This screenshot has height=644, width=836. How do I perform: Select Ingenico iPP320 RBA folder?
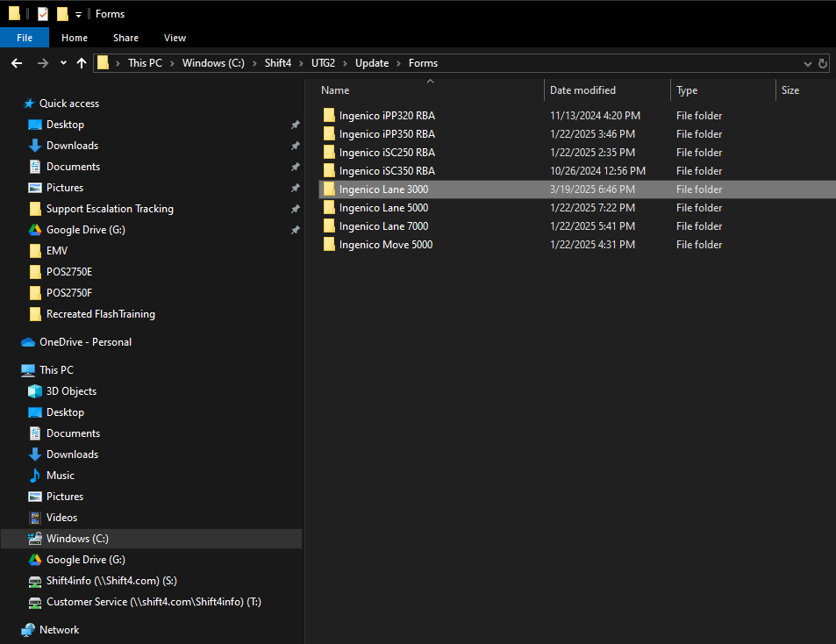click(x=387, y=116)
